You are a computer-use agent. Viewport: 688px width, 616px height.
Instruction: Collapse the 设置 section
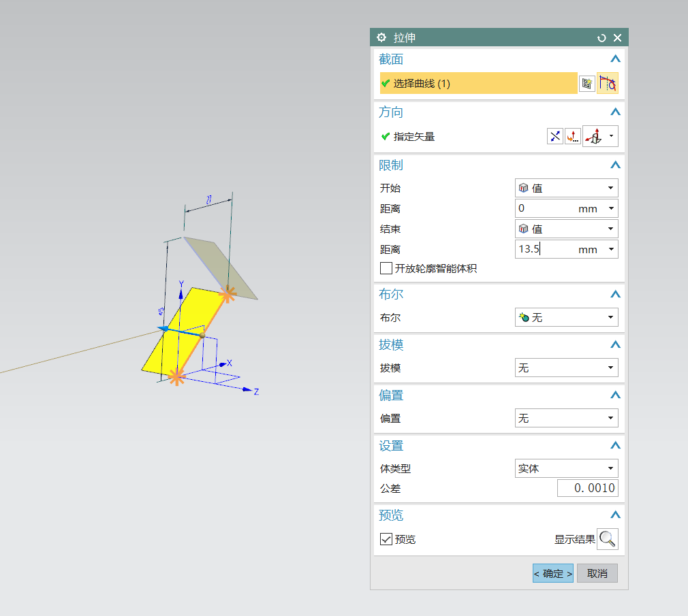tap(615, 445)
